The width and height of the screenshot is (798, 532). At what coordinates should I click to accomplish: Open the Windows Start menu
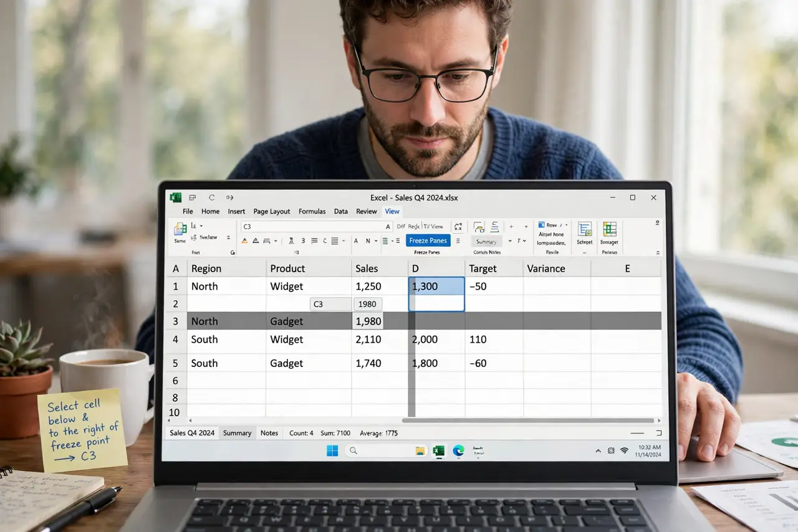[332, 451]
